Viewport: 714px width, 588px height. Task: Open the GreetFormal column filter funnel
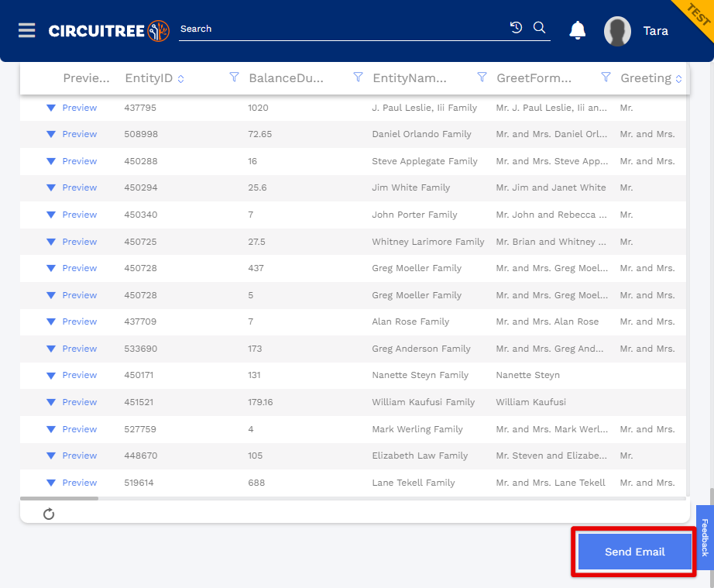coord(606,77)
